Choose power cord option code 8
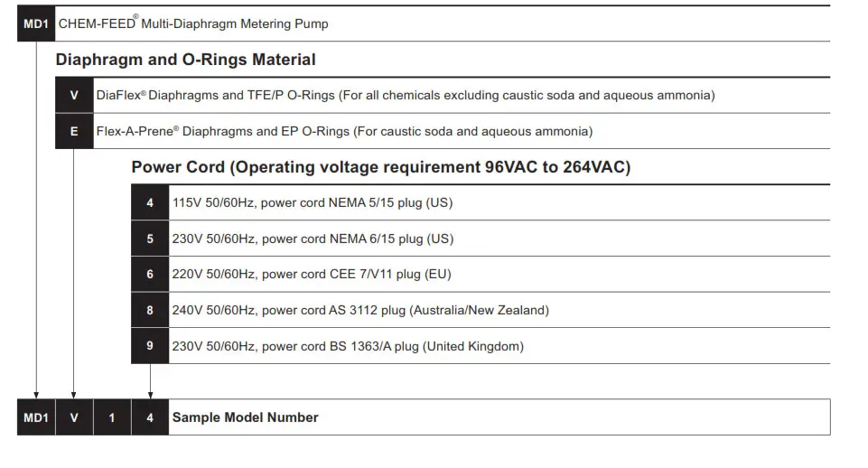This screenshot has height=468, width=868. pyautogui.click(x=150, y=310)
